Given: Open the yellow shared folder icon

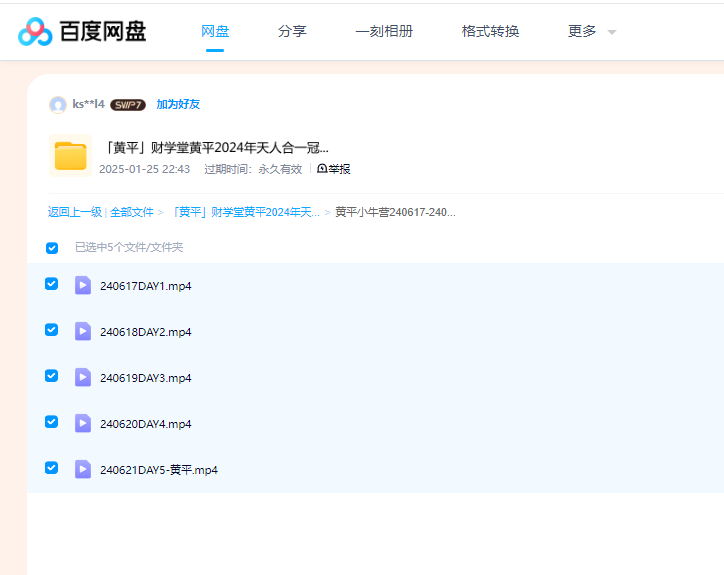Looking at the screenshot, I should click(70, 156).
